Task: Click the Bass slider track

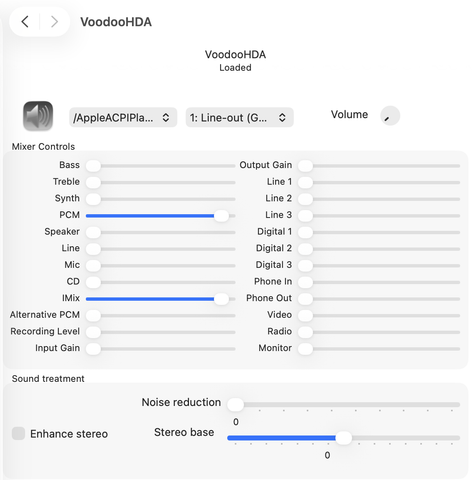Action: click(161, 166)
